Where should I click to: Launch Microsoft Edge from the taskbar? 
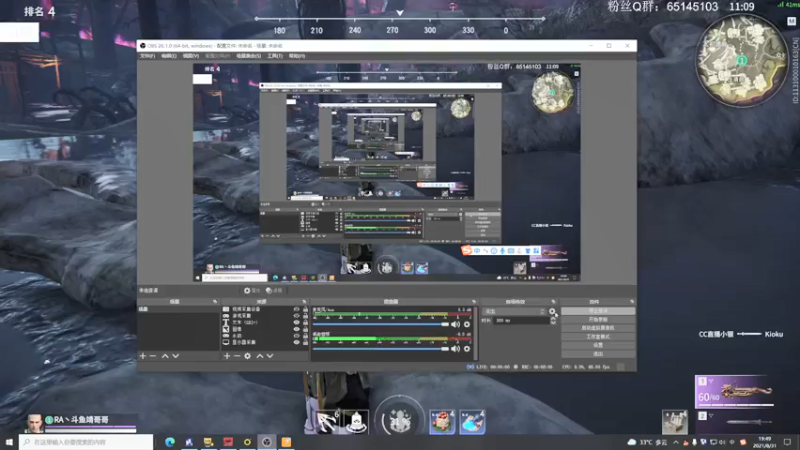(x=170, y=442)
